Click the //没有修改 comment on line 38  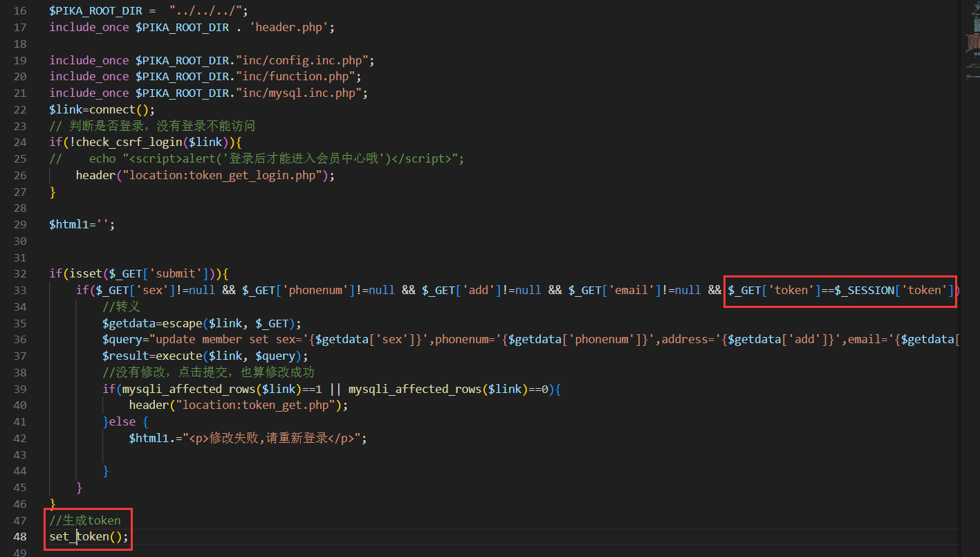(208, 372)
